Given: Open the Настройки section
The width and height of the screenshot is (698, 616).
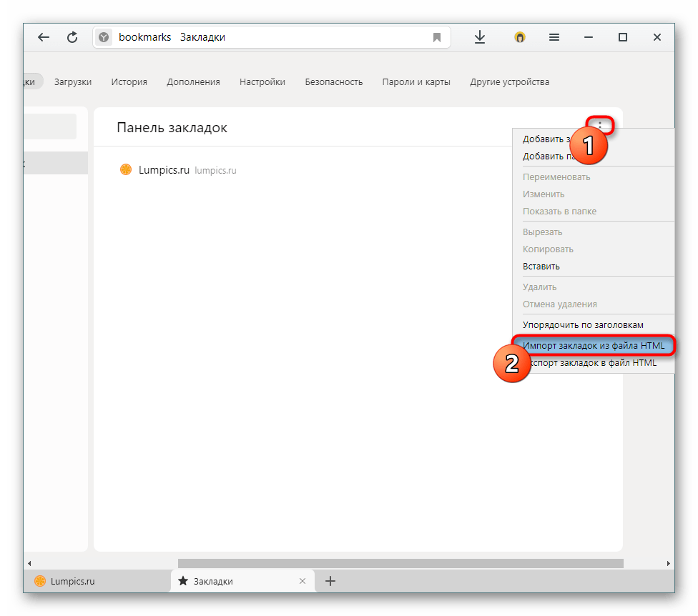Looking at the screenshot, I should [262, 81].
